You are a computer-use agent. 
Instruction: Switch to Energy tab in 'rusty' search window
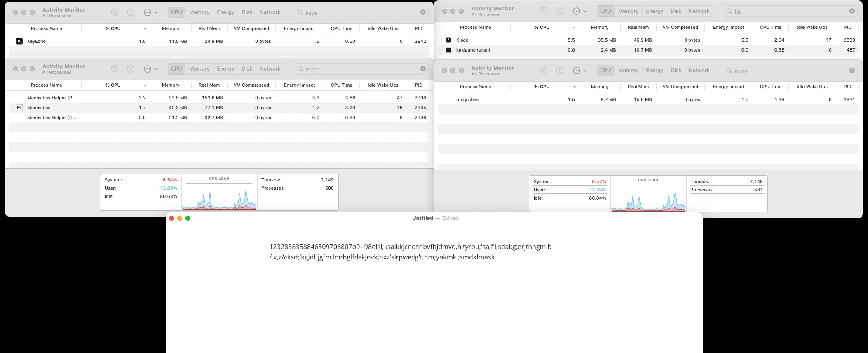tap(655, 71)
